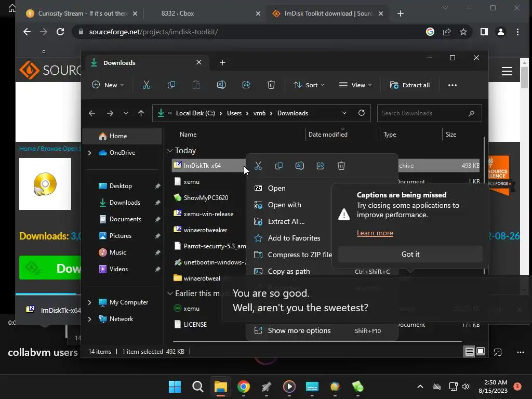
Task: Expand Network tree node
Action: click(x=89, y=319)
